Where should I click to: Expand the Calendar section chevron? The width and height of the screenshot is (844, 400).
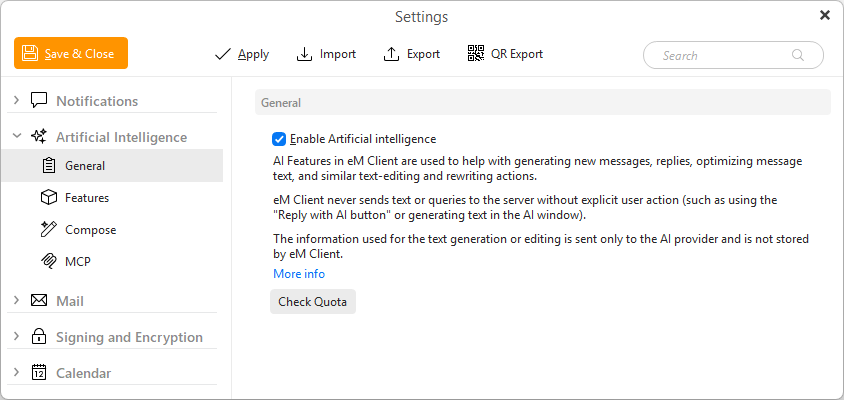[16, 372]
